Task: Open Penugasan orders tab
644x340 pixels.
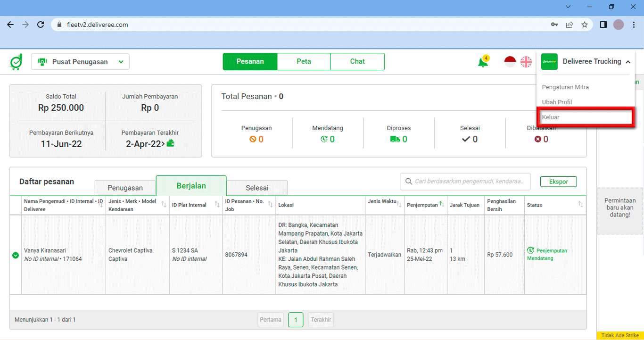Action: (x=125, y=188)
